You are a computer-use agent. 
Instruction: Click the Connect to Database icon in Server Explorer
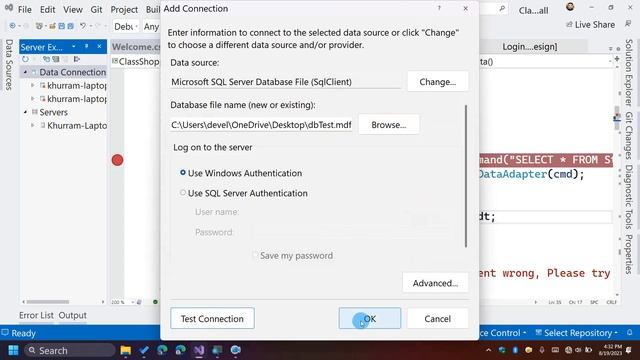(x=46, y=59)
